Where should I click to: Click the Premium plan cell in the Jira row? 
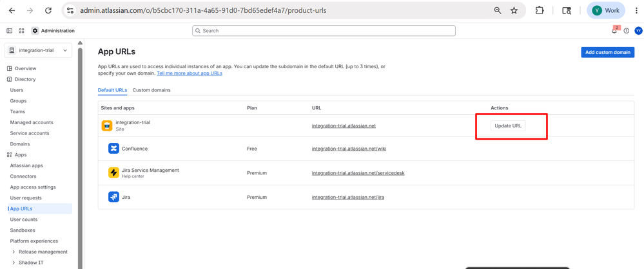tap(257, 197)
